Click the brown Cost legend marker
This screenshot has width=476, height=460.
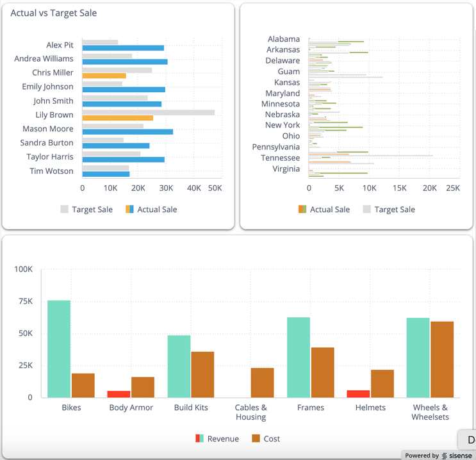(256, 439)
